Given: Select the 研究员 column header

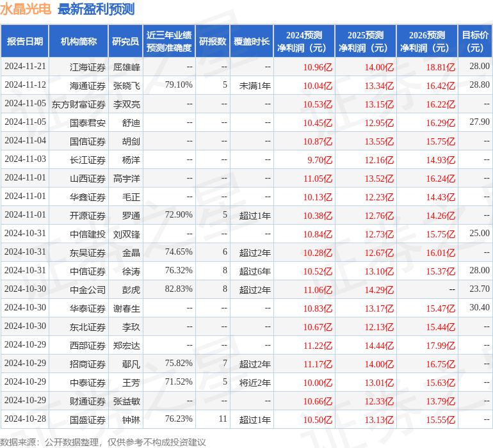Looking at the screenshot, I should pyautogui.click(x=125, y=41).
